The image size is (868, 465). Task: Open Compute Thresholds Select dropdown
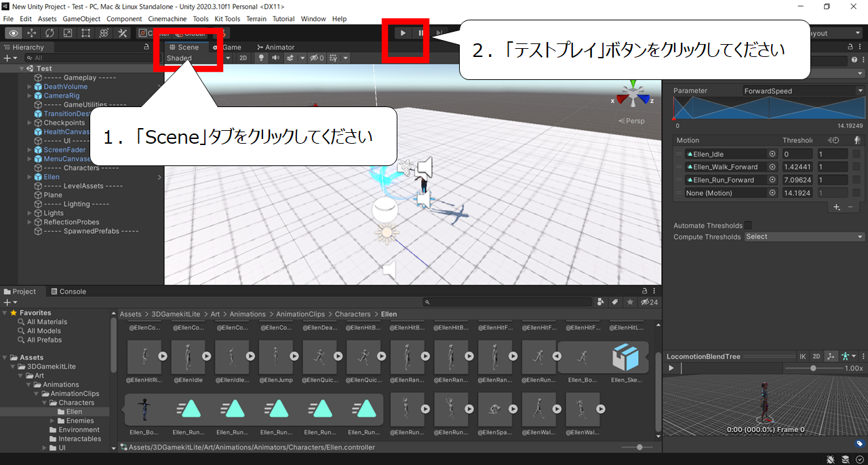(x=804, y=237)
